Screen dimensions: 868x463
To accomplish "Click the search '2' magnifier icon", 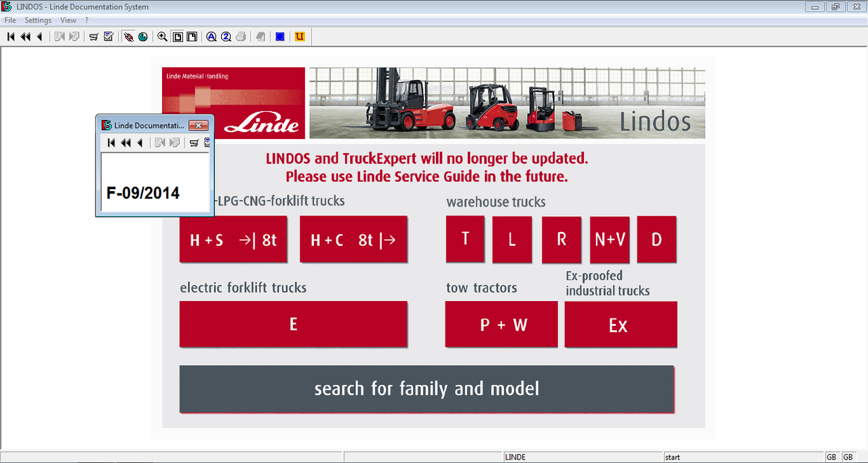I will click(226, 37).
